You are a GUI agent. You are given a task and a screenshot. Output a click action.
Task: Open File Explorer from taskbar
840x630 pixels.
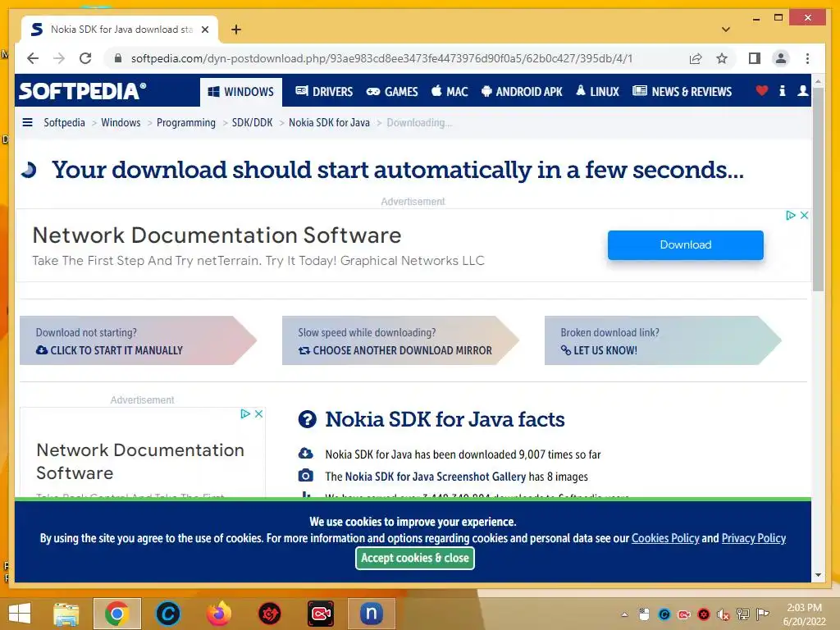[x=66, y=614]
